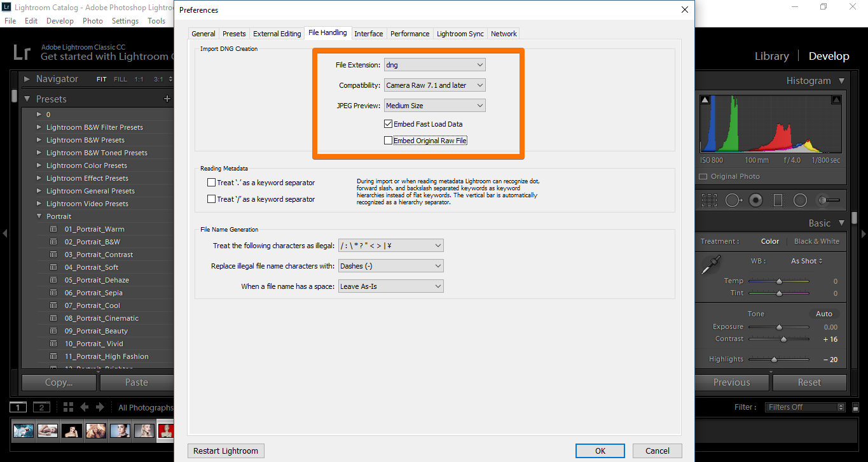Switch to the Performance preferences tab

pos(410,33)
